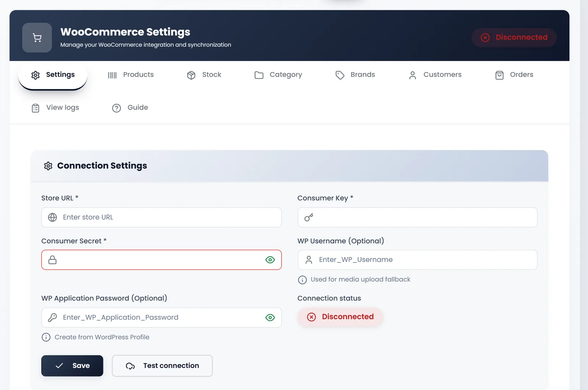
Task: Click the clipboard icon of View logs
Action: click(36, 108)
